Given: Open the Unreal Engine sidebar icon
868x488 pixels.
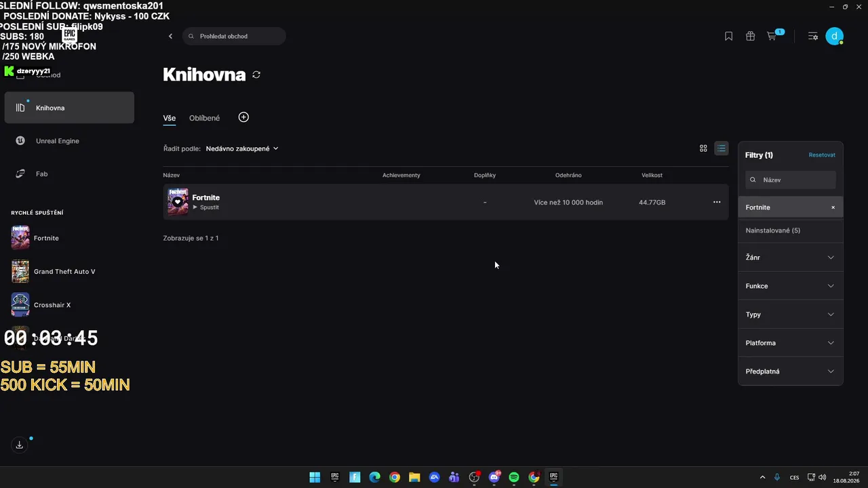Looking at the screenshot, I should tap(20, 141).
